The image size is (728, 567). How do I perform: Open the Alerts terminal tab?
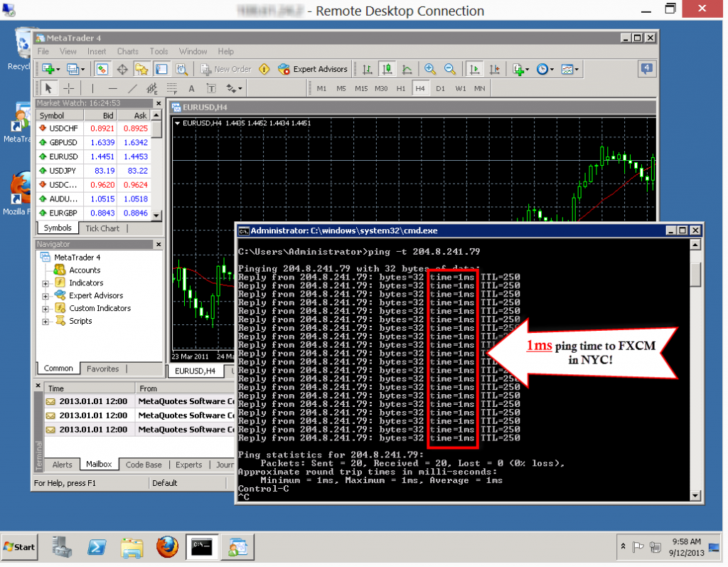click(63, 465)
